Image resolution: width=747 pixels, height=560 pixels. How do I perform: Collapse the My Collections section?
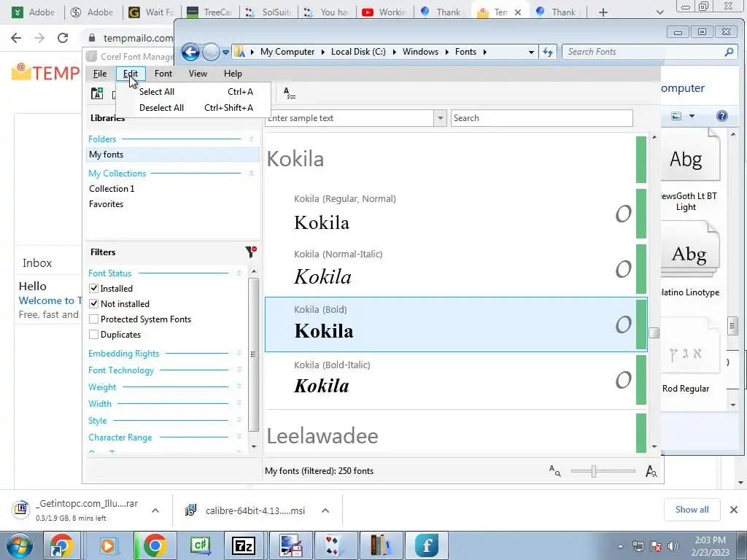(x=252, y=174)
